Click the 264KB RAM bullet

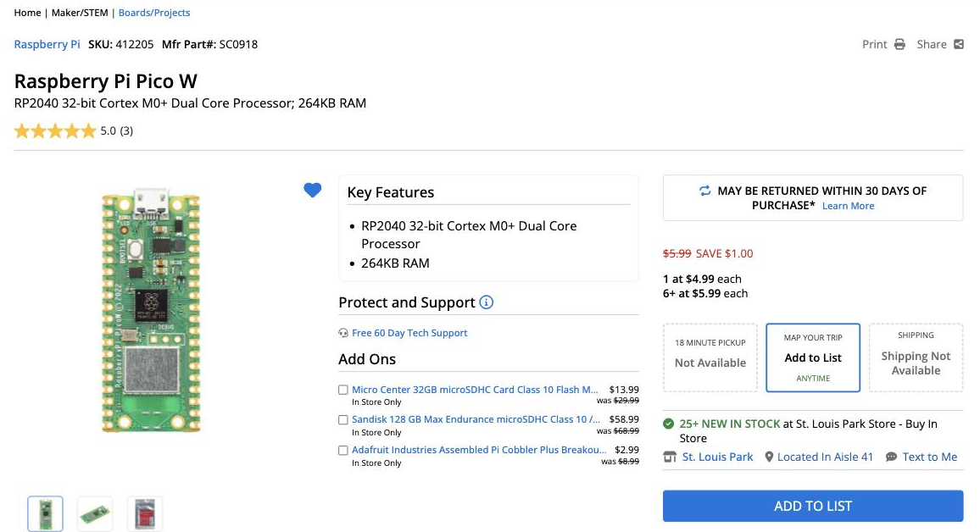[395, 263]
